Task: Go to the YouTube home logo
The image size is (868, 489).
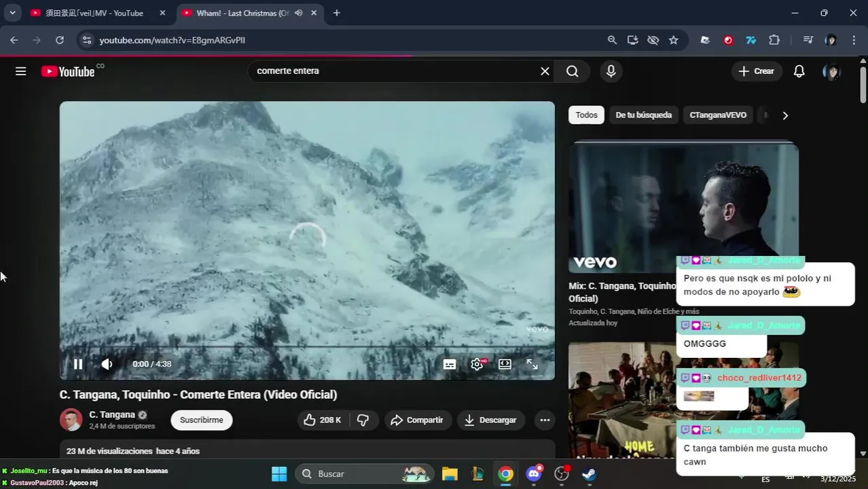Action: [68, 71]
